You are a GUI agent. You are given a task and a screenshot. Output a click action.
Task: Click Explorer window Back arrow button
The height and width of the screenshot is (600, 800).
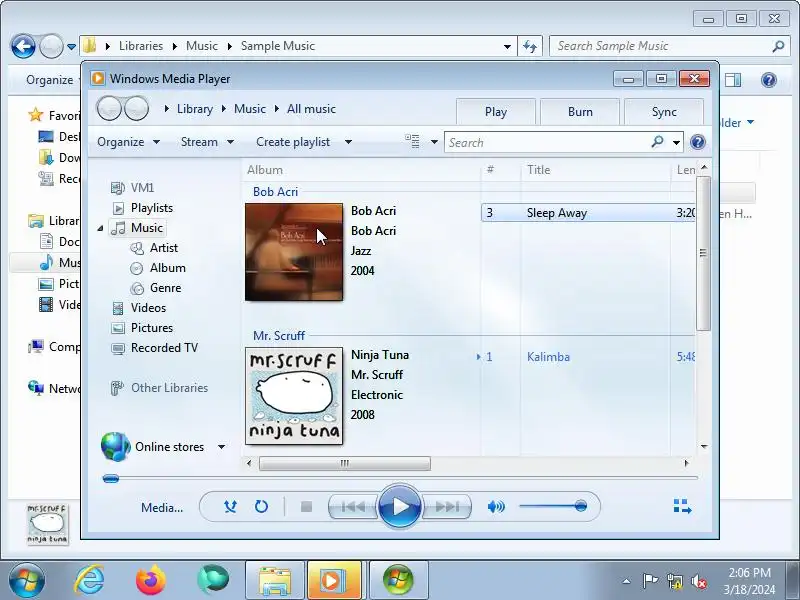point(23,47)
